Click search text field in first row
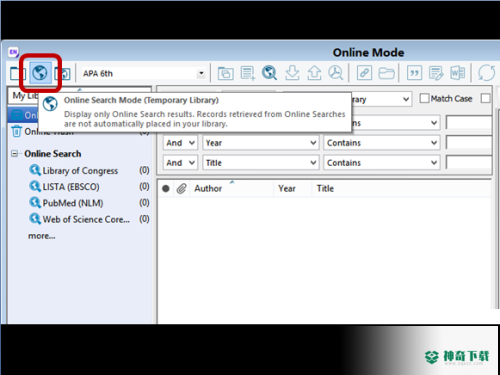This screenshot has width=500, height=375. [x=469, y=123]
